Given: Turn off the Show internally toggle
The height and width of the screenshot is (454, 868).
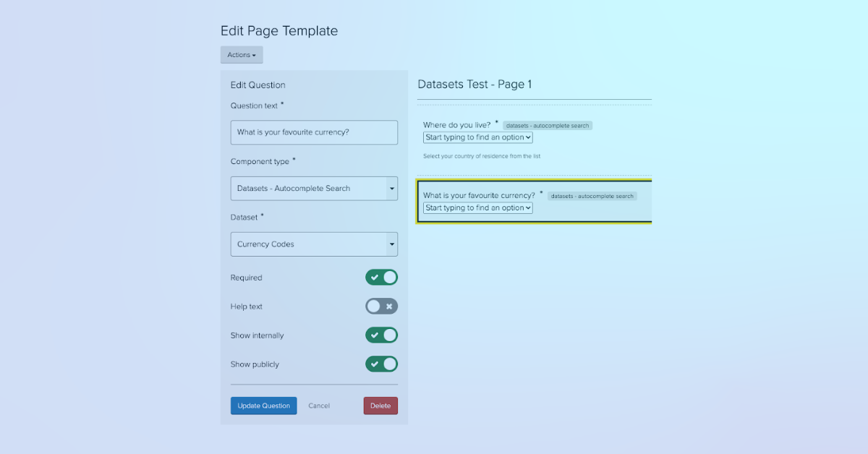Looking at the screenshot, I should (x=381, y=335).
